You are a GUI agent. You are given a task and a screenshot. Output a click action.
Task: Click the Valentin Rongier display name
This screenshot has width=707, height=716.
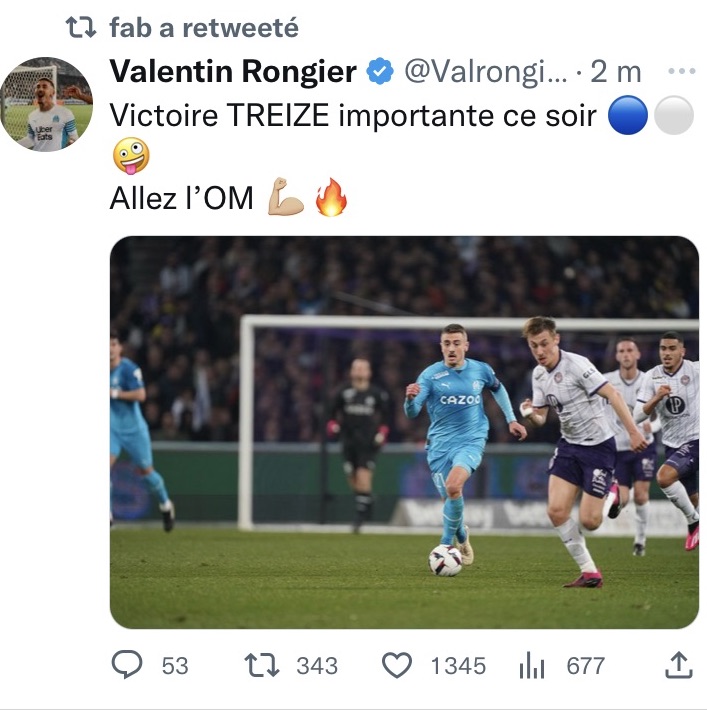[232, 72]
